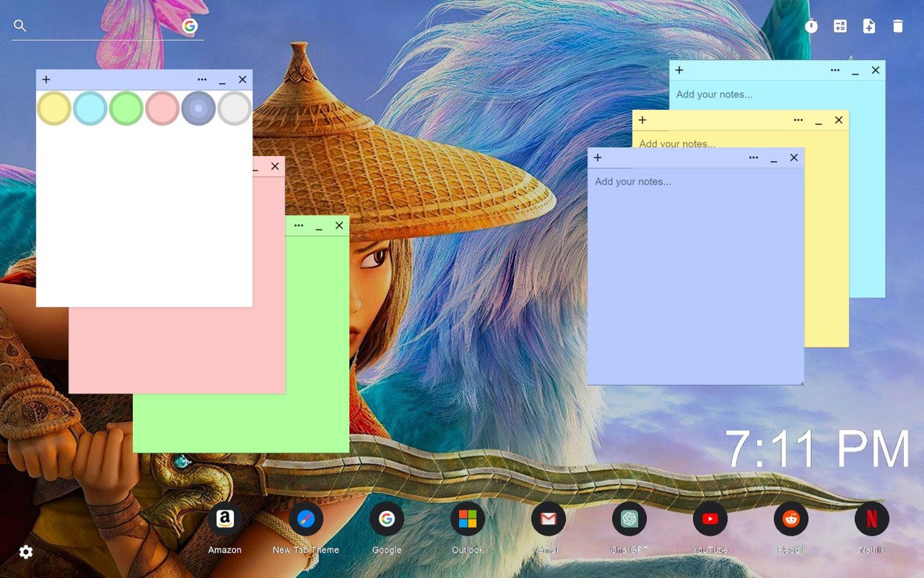Close the white note with color swatches

pos(243,79)
